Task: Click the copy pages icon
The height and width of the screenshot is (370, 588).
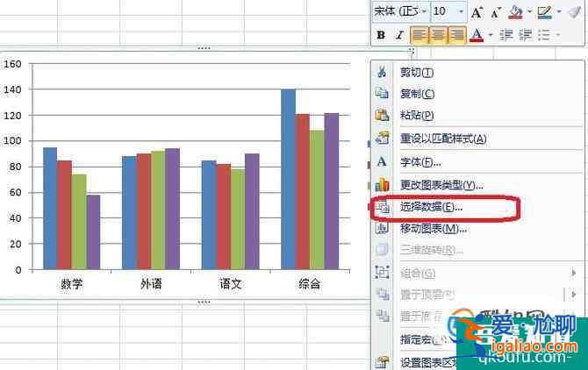Action: click(382, 93)
